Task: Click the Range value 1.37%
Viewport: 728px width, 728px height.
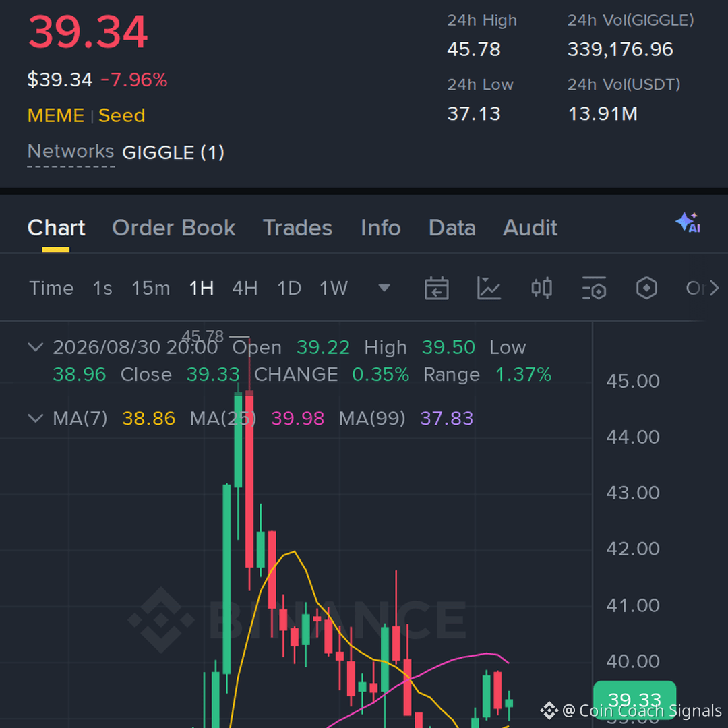Action: [523, 374]
